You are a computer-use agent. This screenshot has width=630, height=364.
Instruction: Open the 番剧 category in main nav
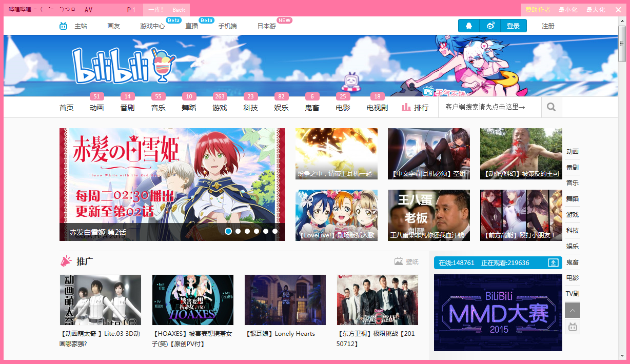point(127,108)
